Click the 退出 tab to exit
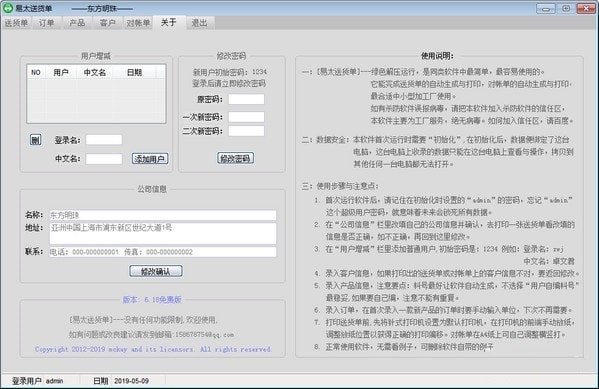Viewport: 599px width, 389px height. click(199, 23)
